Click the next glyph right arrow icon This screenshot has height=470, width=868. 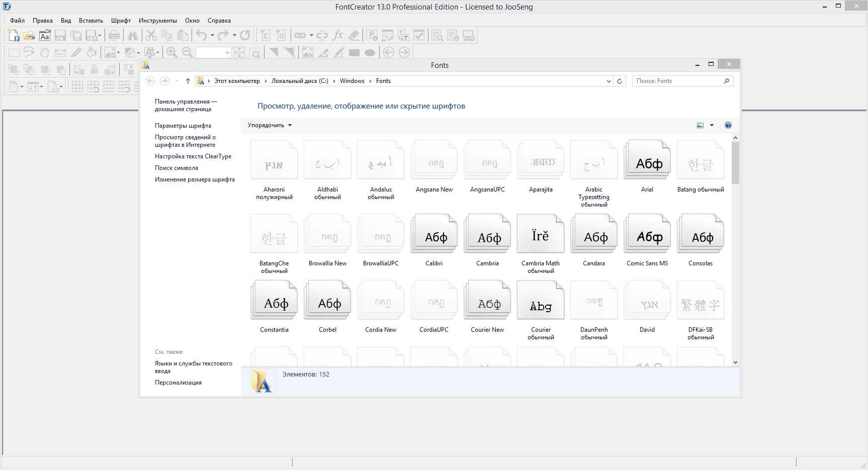click(x=404, y=52)
